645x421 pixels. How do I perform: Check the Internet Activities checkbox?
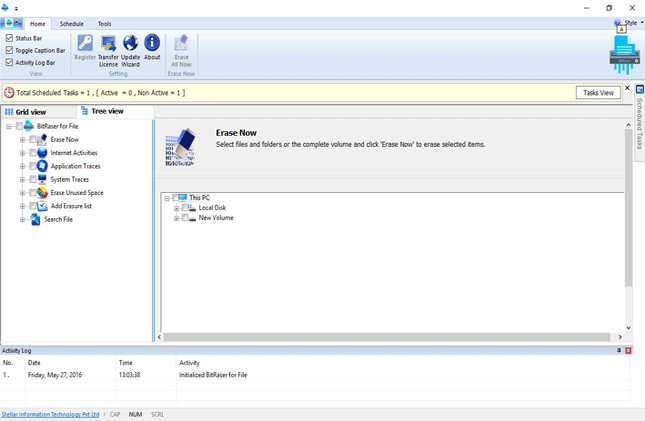32,153
